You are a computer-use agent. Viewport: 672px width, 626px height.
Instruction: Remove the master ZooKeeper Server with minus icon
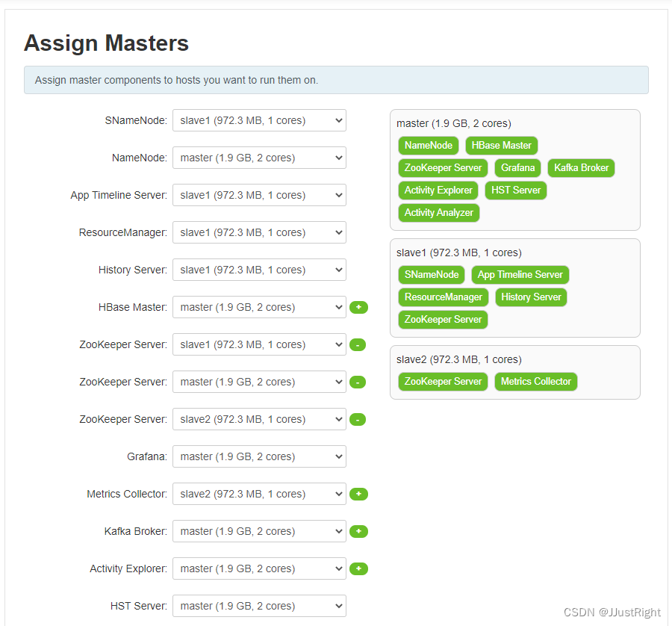click(x=358, y=382)
